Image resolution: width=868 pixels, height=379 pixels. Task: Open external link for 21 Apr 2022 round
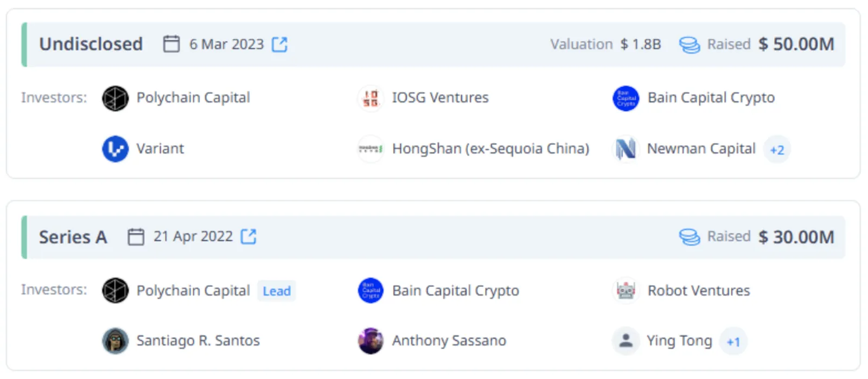click(248, 236)
